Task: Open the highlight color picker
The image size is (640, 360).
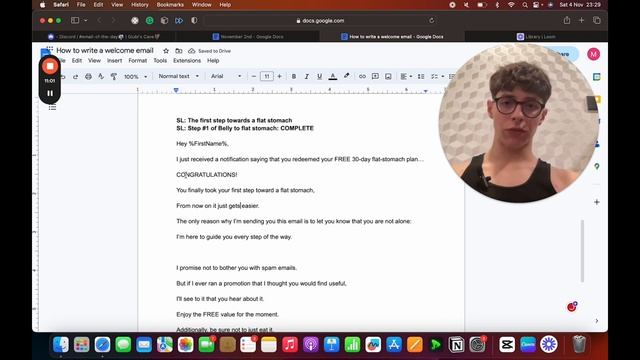Action: (347, 76)
